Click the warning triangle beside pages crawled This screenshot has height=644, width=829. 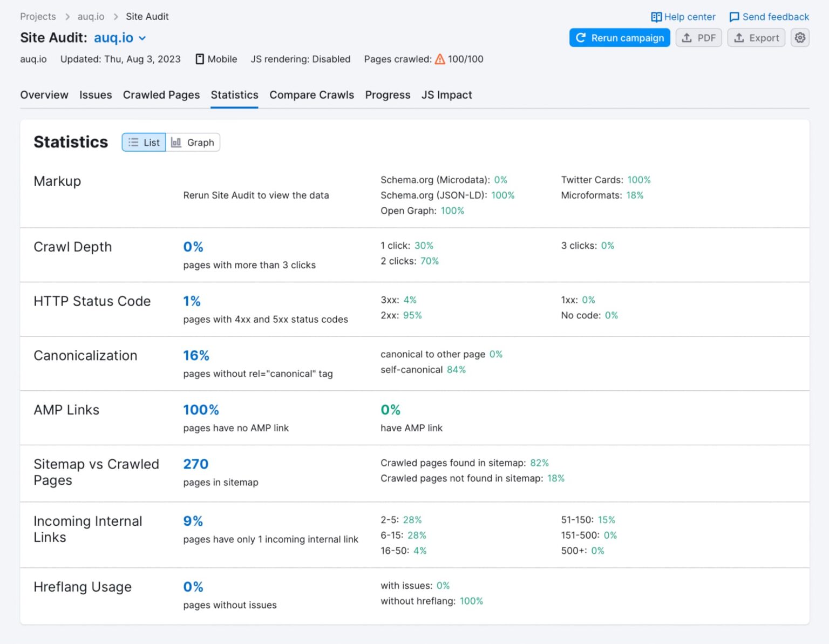(440, 59)
